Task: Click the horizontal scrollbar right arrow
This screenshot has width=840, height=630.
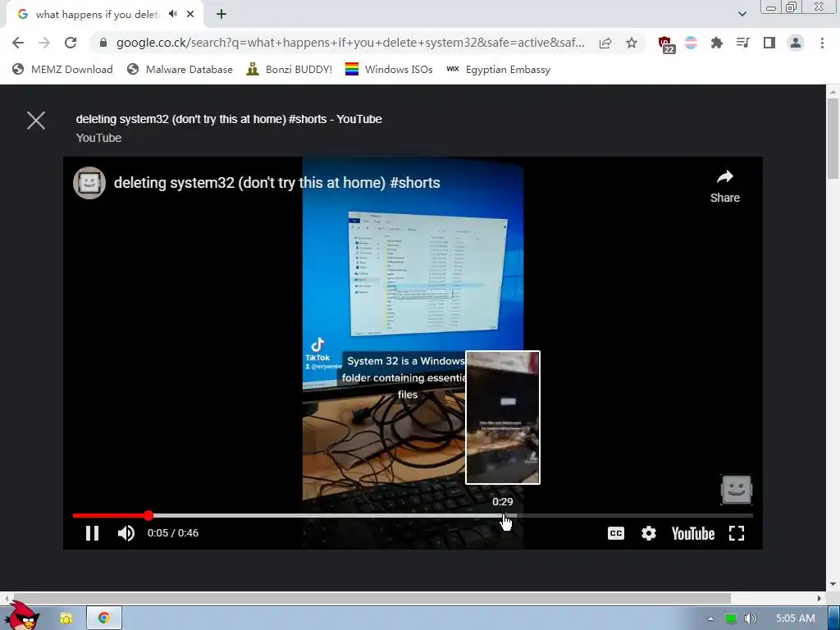Action: [819, 598]
